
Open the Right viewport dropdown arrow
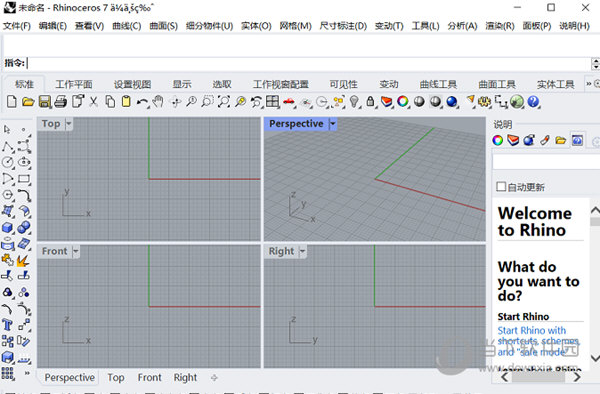(303, 251)
